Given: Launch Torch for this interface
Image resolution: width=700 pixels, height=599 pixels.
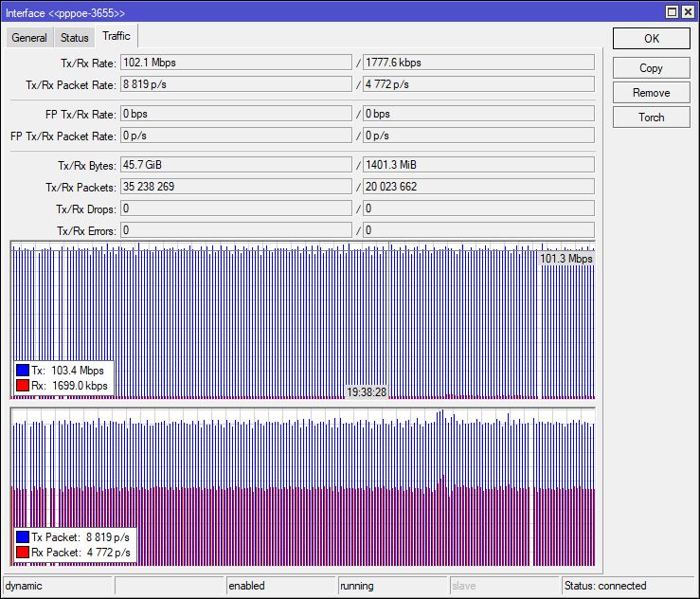Looking at the screenshot, I should click(x=651, y=118).
